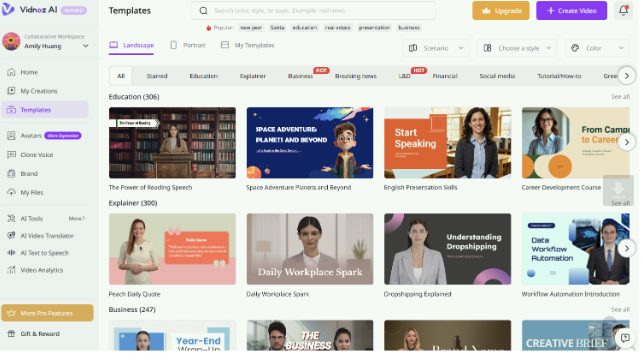The image size is (642, 361).
Task: Click the template search field
Action: click(315, 11)
